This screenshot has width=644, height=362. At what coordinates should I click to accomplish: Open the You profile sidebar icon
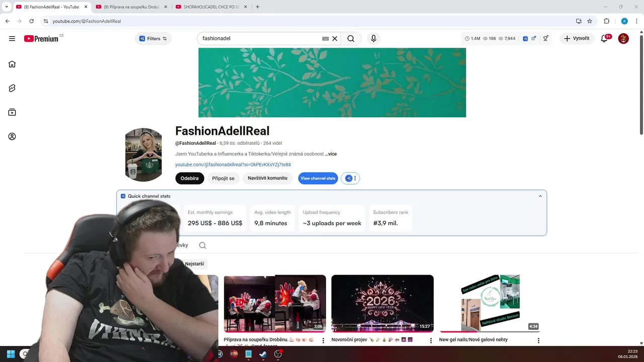tap(12, 136)
